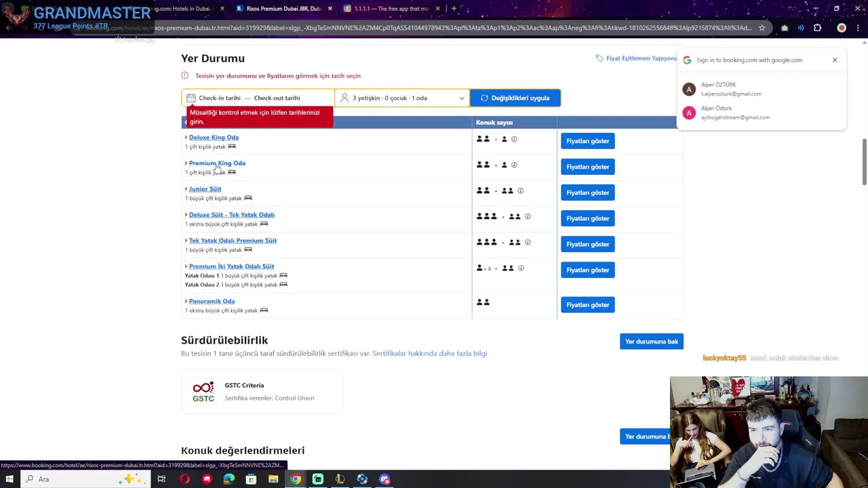Click the calendar icon in date field
The image size is (868, 488).
pyautogui.click(x=191, y=98)
